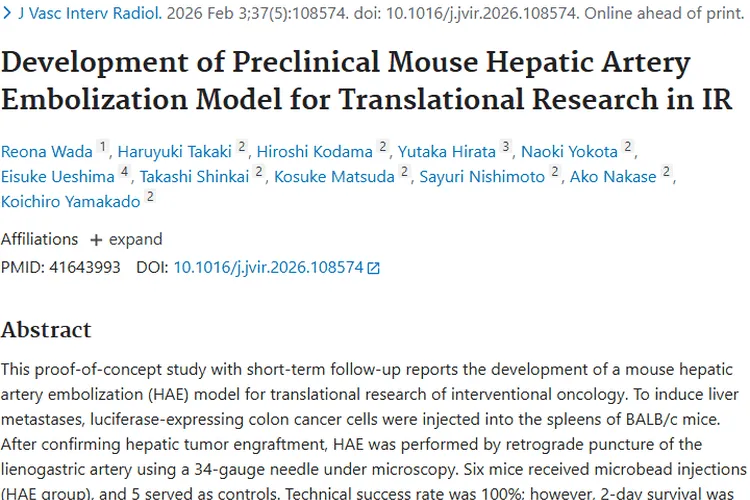Select author Ako Nakase
The image size is (750, 500).
coord(613,177)
